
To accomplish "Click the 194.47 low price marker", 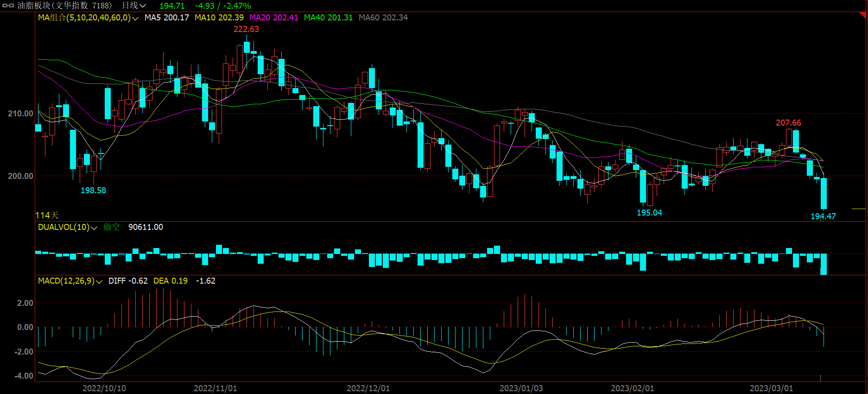I will click(823, 216).
